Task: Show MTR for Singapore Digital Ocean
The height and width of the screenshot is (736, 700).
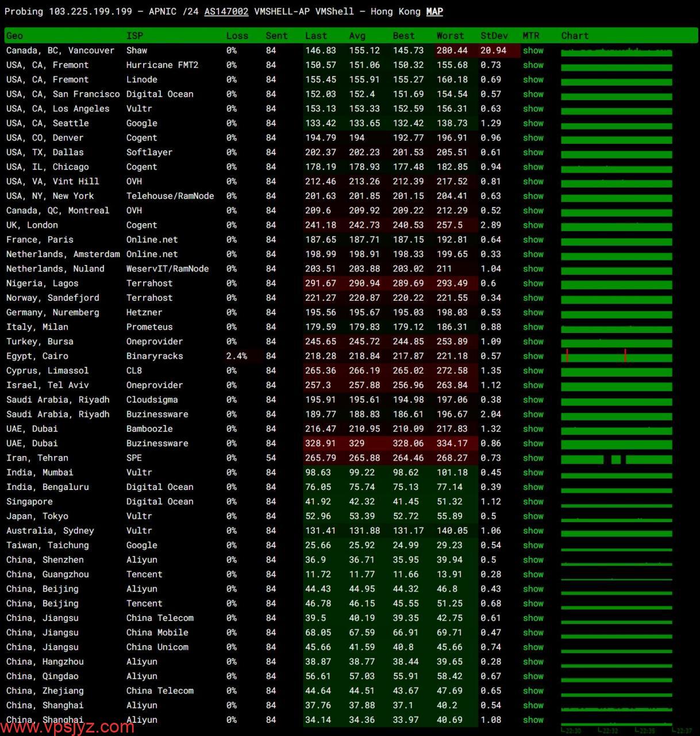Action: [x=533, y=502]
